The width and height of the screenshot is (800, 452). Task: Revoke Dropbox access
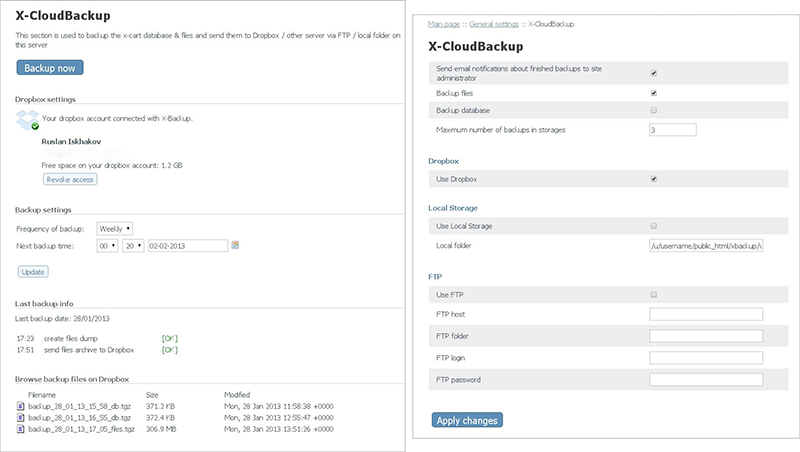[x=70, y=180]
